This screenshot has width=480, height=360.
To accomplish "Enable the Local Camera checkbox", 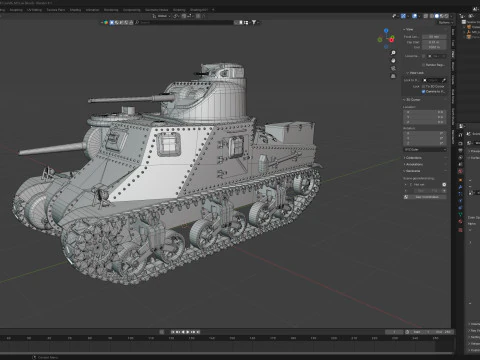I will pyautogui.click(x=423, y=56).
